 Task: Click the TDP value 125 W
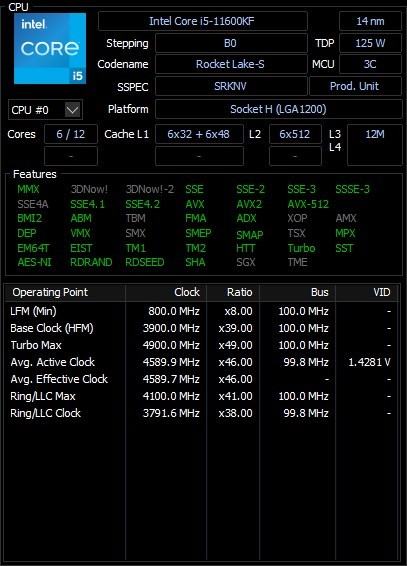pos(370,43)
